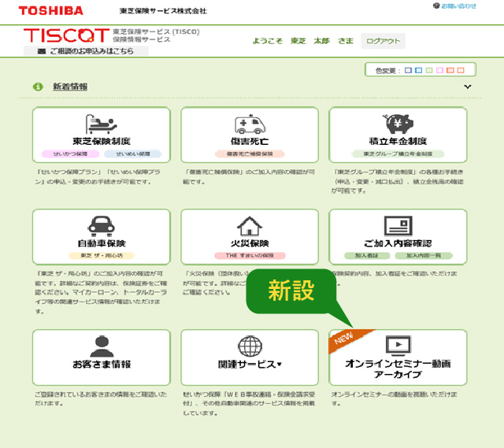Click the description starting 『東芝 ザ・用心坊』
This screenshot has height=448, width=504.
click(x=101, y=292)
